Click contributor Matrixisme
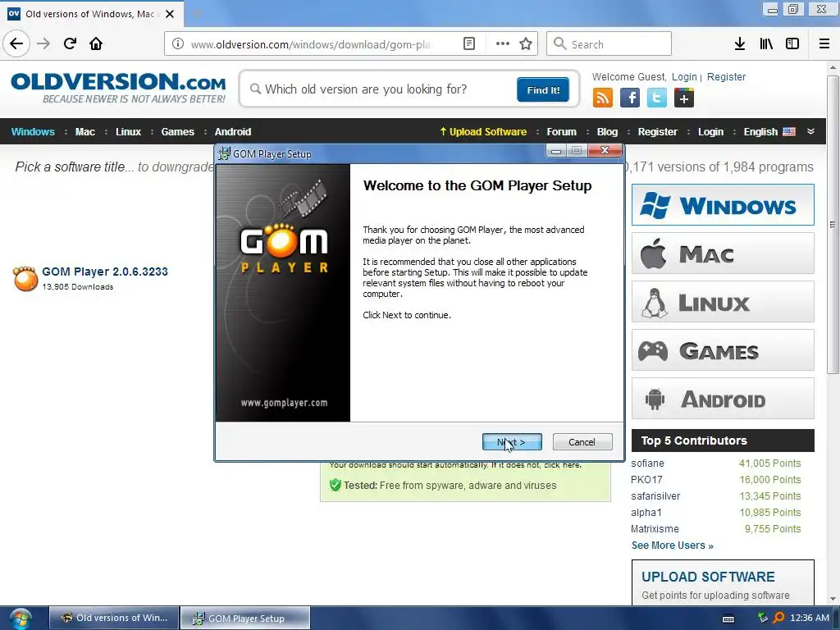Viewport: 840px width, 630px height. pos(655,529)
